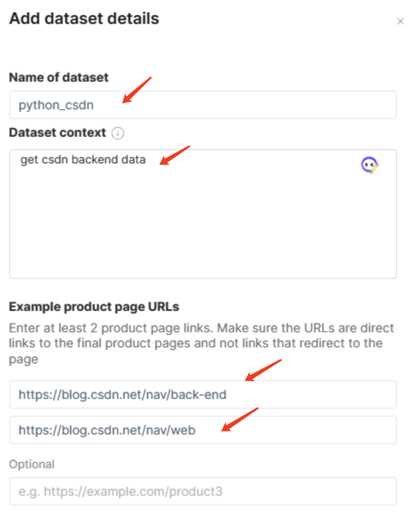Click the product page links helper text

coord(201,343)
